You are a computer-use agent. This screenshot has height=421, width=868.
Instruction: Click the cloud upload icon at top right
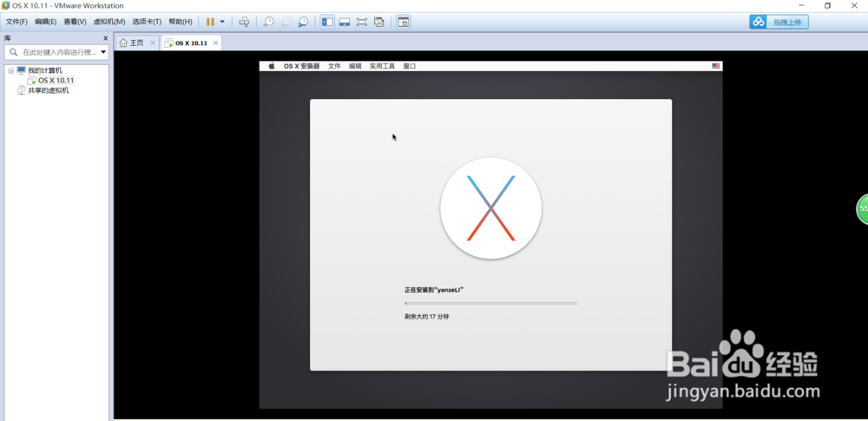[x=759, y=22]
